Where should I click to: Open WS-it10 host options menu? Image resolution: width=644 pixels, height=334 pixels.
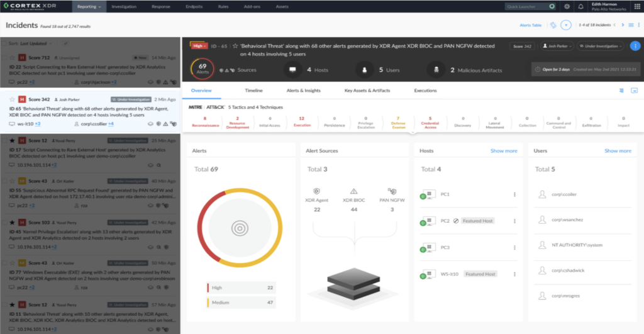pos(514,274)
